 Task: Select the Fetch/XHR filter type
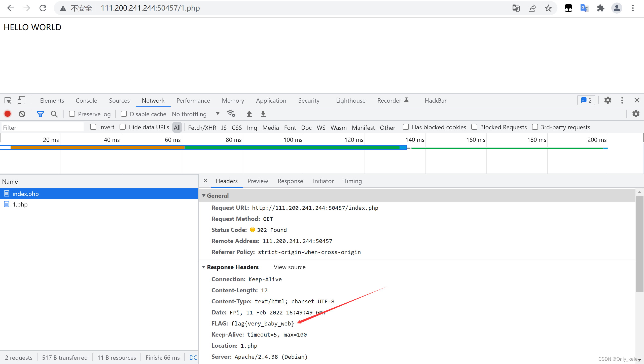[x=202, y=128]
